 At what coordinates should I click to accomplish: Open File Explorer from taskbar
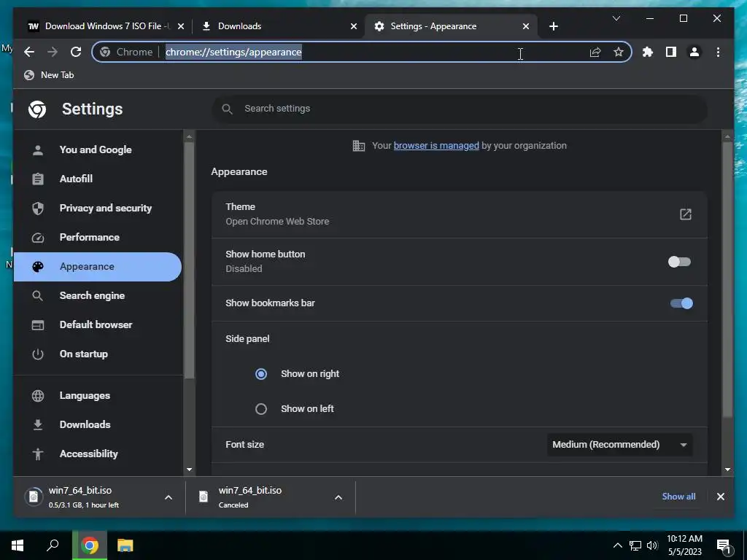(x=125, y=545)
